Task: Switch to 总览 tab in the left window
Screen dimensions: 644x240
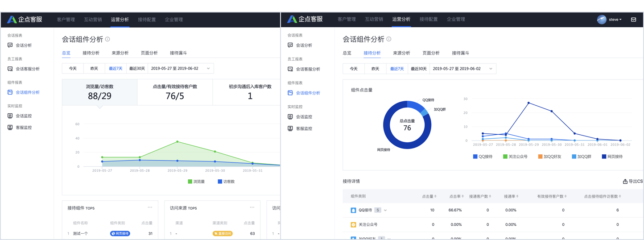Action: pos(66,53)
